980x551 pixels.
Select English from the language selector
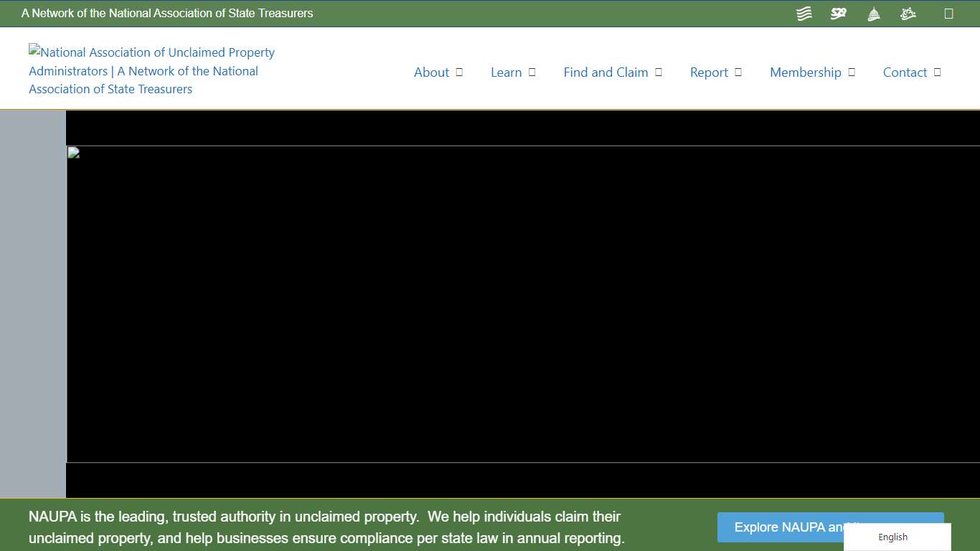[x=892, y=537]
